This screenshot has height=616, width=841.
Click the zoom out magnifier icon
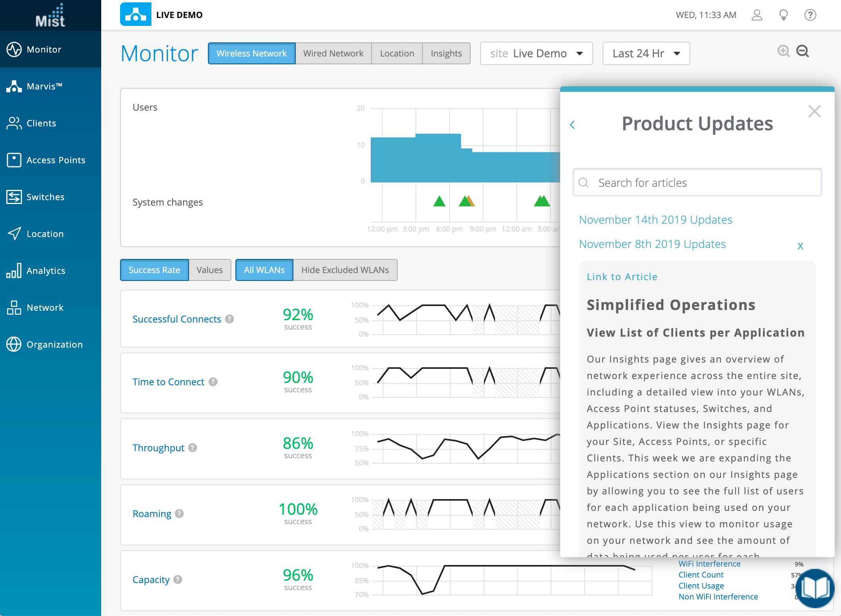(x=803, y=51)
